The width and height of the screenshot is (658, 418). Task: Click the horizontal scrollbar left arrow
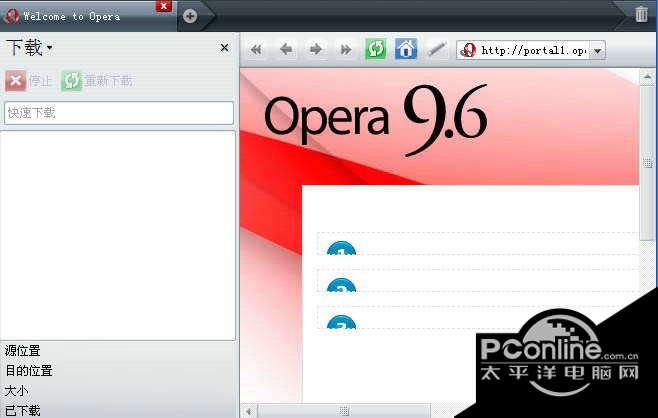(x=248, y=411)
